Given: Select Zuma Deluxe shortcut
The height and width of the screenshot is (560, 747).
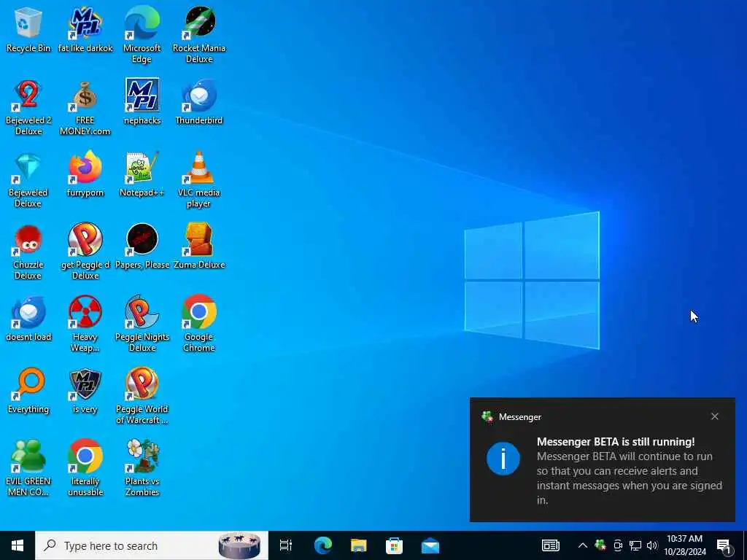Looking at the screenshot, I should (x=199, y=246).
